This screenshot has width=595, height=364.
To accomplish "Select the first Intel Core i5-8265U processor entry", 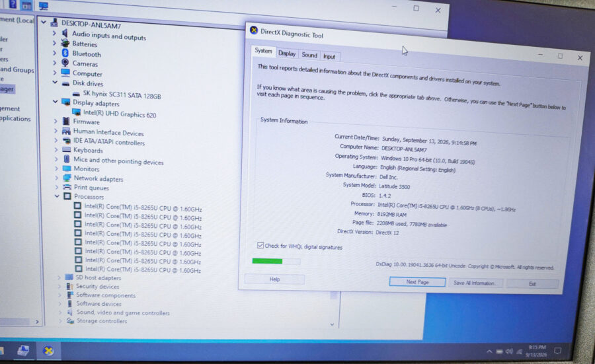I will [143, 208].
